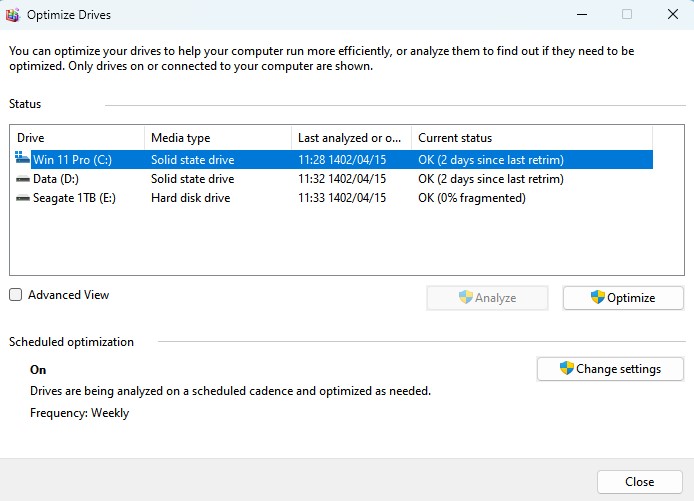Sort by the Current status column header
This screenshot has width=694, height=501.
(x=532, y=138)
